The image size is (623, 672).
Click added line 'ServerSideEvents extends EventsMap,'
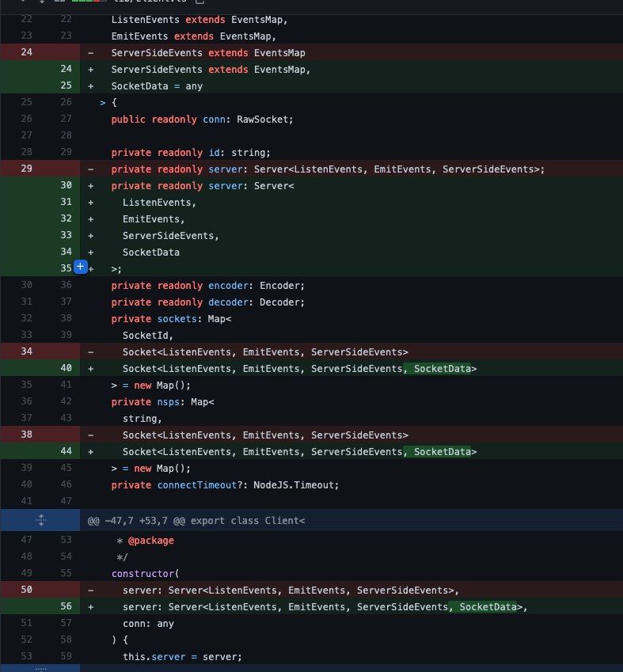tap(211, 70)
